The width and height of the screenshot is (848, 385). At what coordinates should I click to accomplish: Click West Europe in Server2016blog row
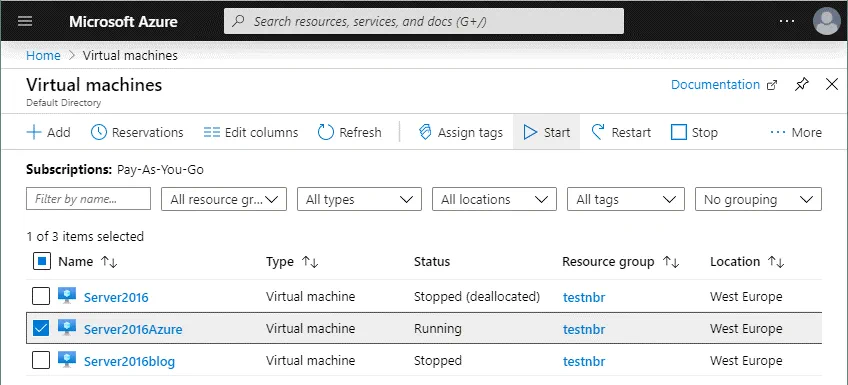point(746,361)
